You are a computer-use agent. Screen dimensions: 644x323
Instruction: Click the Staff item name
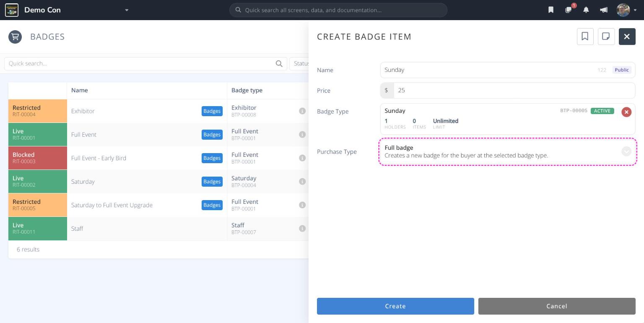pyautogui.click(x=77, y=229)
